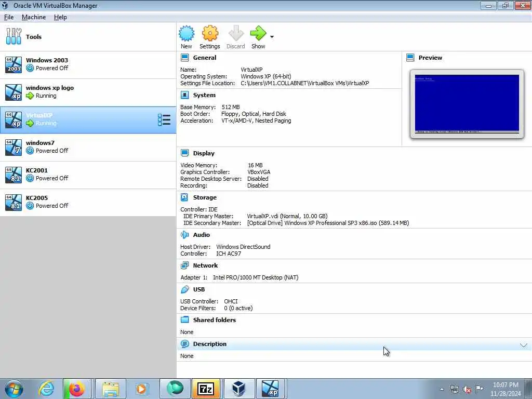Image resolution: width=532 pixels, height=399 pixels.
Task: Click the muted volume tray icon
Action: coord(467,390)
